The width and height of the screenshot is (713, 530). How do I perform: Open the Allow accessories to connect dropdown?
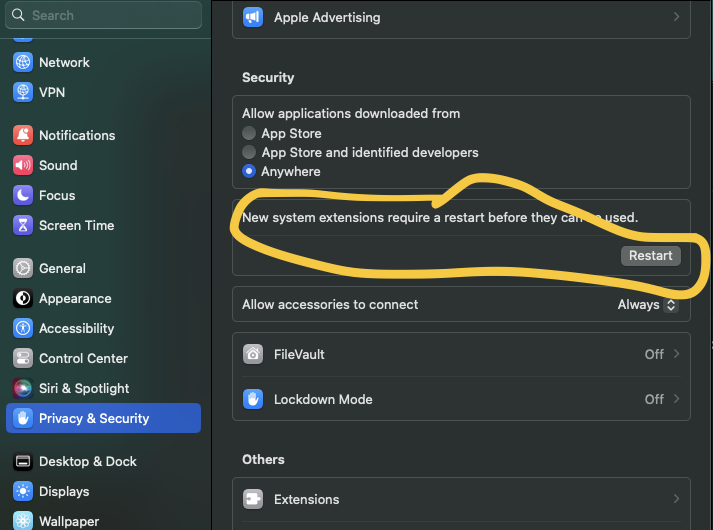[648, 305]
